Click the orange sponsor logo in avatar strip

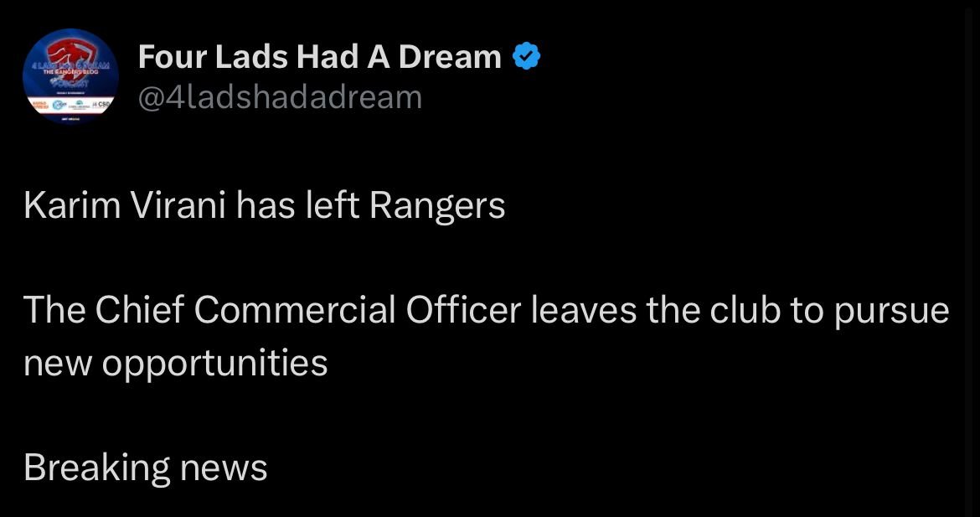(x=41, y=105)
